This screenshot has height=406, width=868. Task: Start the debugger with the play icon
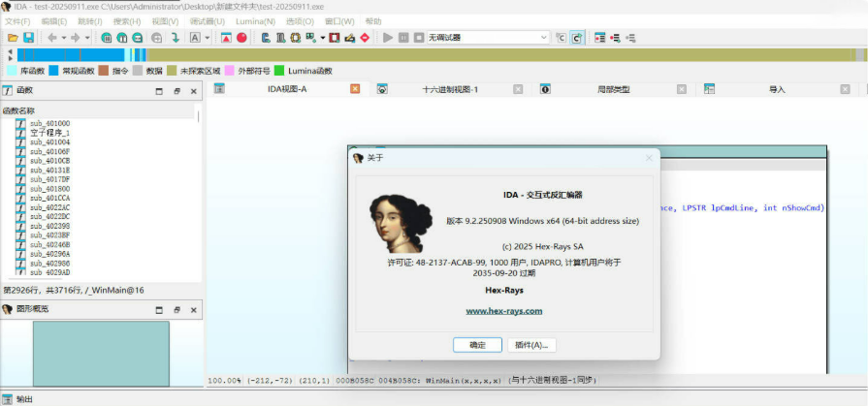(x=388, y=38)
